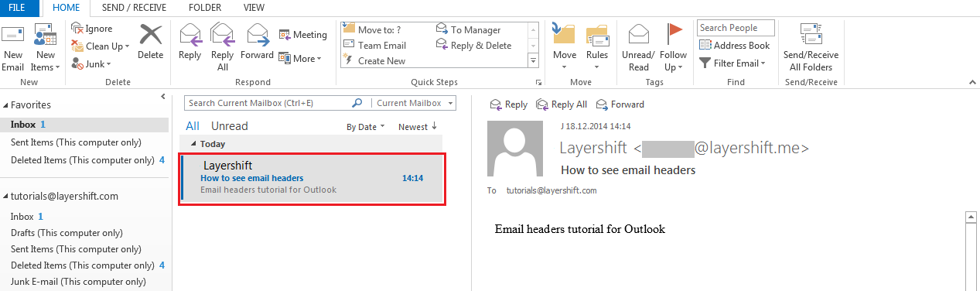Collapse the tutorials@layershift.com account
Viewport: 980px width, 291px height.
(5, 196)
